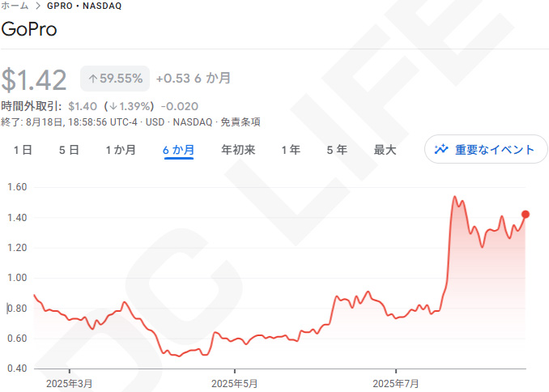Viewport: 549px width, 392px height.
Task: Click the red end-point marker on chart
Action: pos(526,215)
